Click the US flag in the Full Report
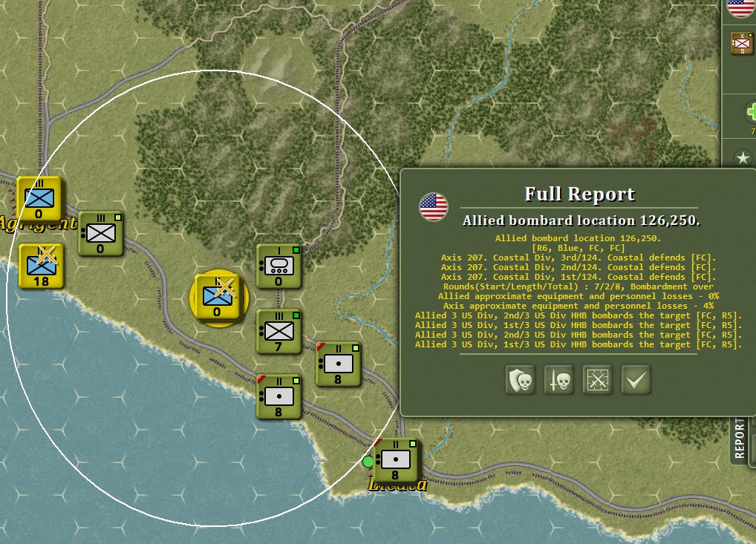Viewport: 756px width, 544px height. coord(434,207)
